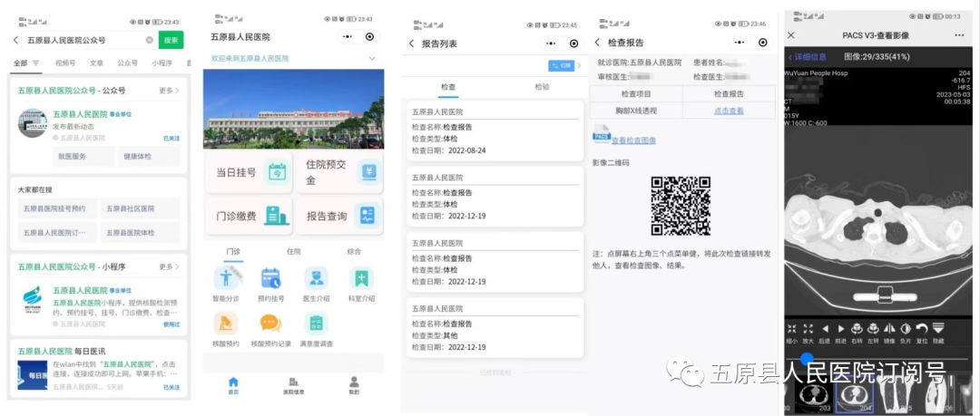This screenshot has height=416, width=980.
Task: Open the mini program logo in search results
Action: pos(33,300)
